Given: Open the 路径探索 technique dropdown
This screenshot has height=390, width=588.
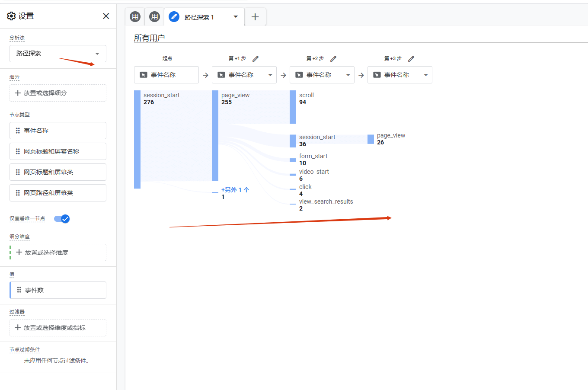Looking at the screenshot, I should pos(58,54).
